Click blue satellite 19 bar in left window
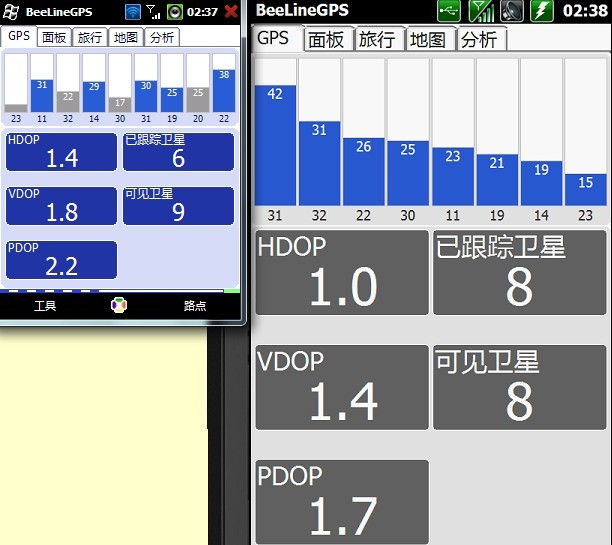The image size is (612, 545). (x=172, y=100)
